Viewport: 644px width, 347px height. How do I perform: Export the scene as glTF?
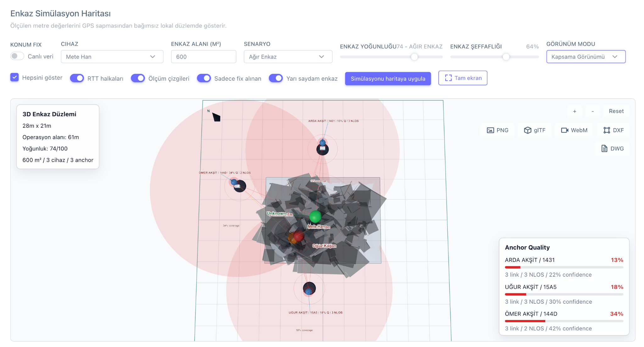[535, 130]
